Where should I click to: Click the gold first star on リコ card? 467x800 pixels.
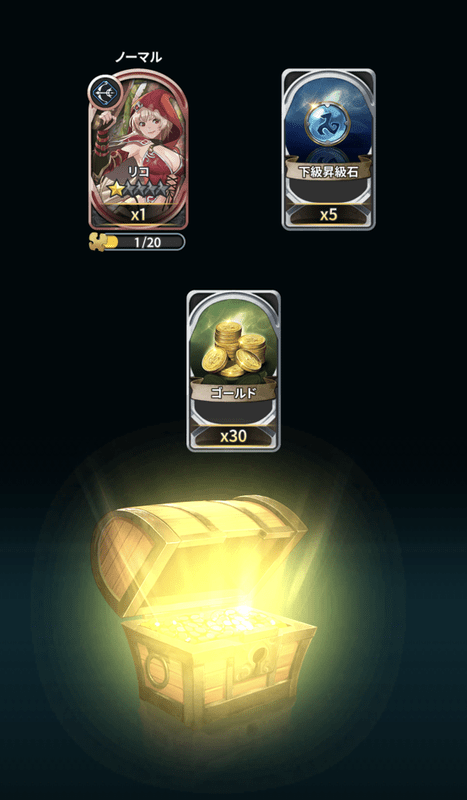tap(116, 189)
